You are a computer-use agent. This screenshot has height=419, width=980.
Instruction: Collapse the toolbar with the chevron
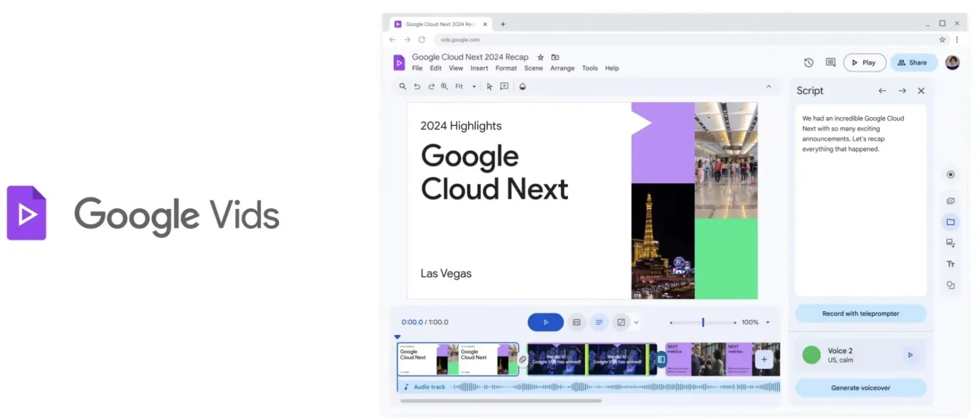pos(769,86)
